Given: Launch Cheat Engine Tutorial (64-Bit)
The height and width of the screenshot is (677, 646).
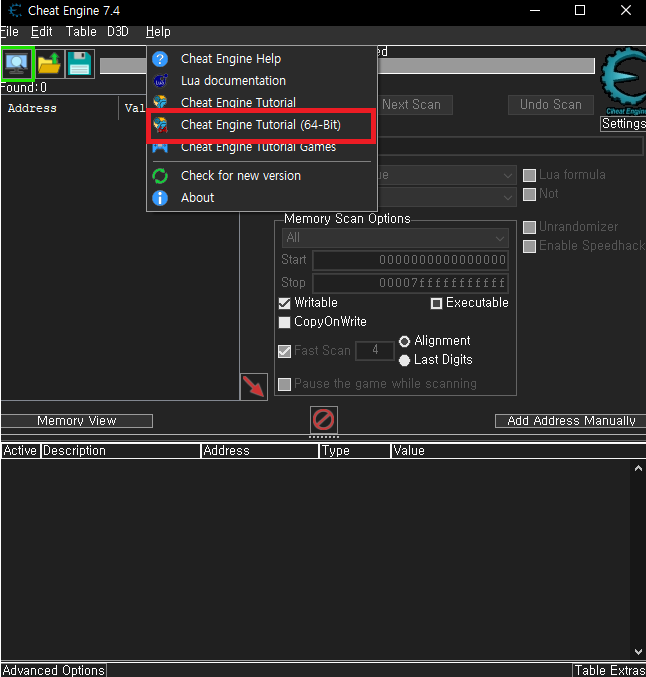Looking at the screenshot, I should [262, 125].
